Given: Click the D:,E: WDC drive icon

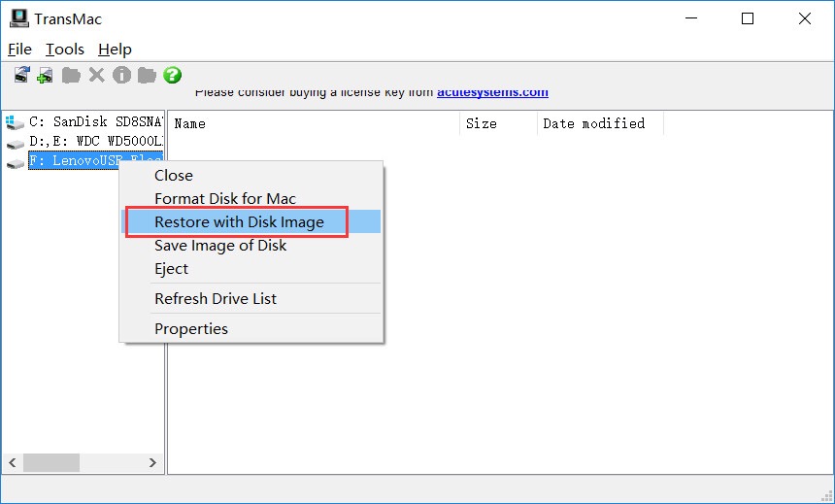Looking at the screenshot, I should (x=15, y=143).
